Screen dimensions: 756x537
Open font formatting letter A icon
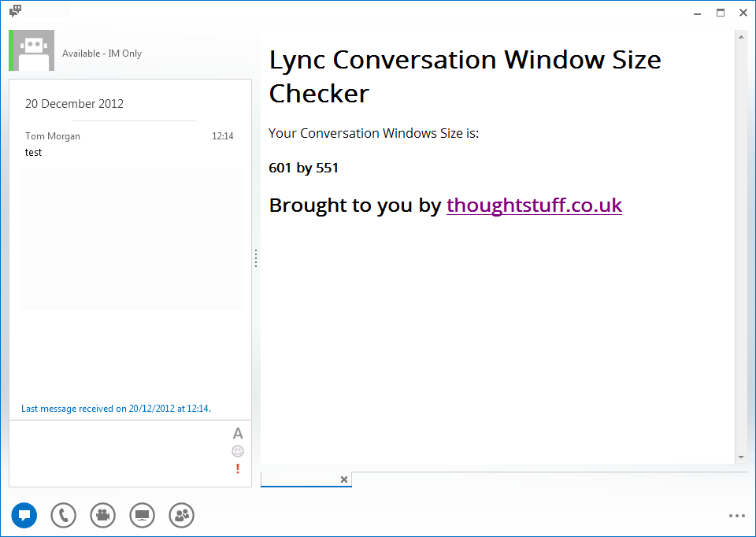[238, 433]
